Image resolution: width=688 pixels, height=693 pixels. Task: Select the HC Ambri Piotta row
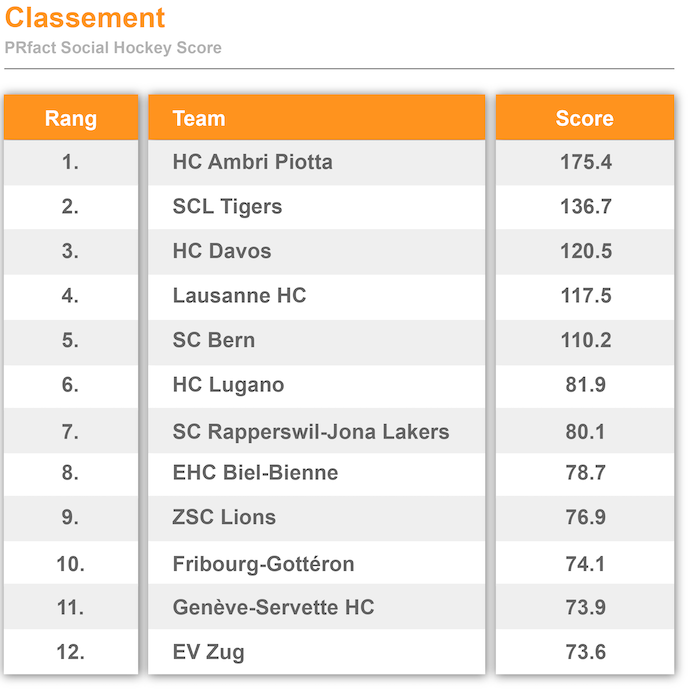[x=252, y=162]
